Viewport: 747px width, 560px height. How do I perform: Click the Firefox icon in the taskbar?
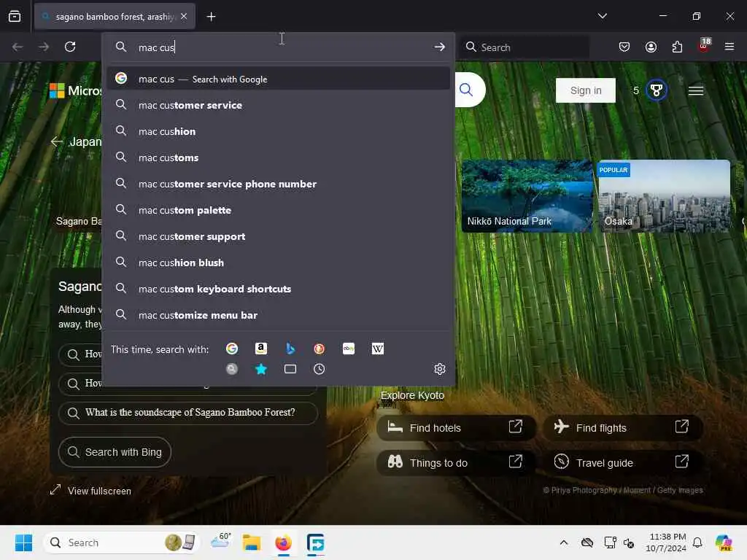click(x=284, y=542)
